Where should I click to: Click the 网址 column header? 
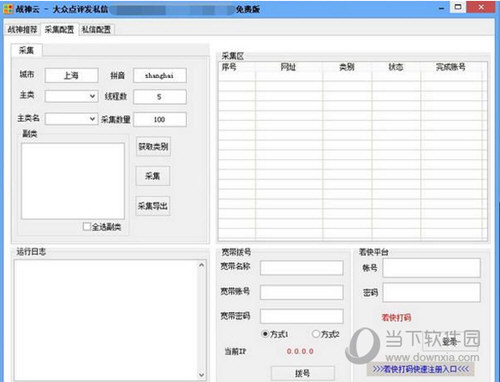tap(289, 67)
